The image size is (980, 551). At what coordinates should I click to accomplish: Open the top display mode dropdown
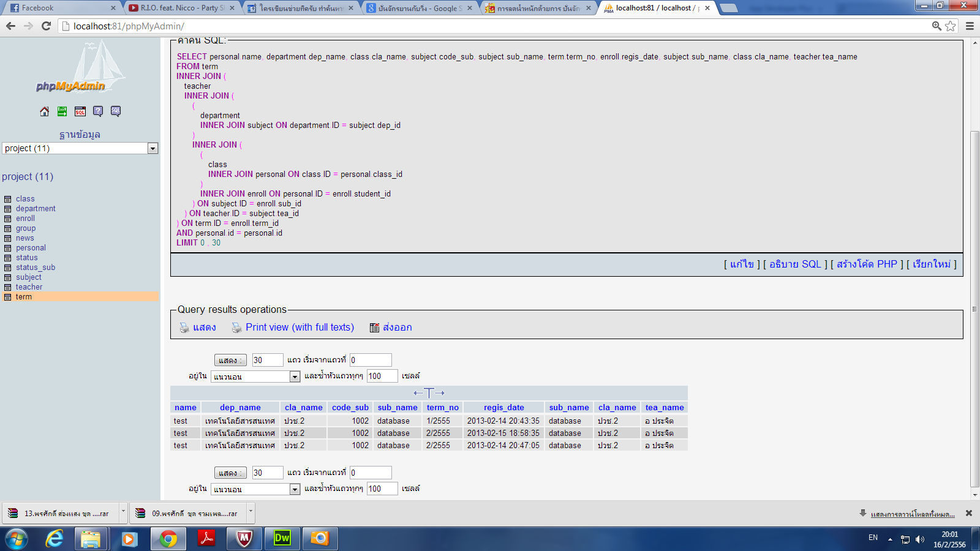pyautogui.click(x=295, y=377)
